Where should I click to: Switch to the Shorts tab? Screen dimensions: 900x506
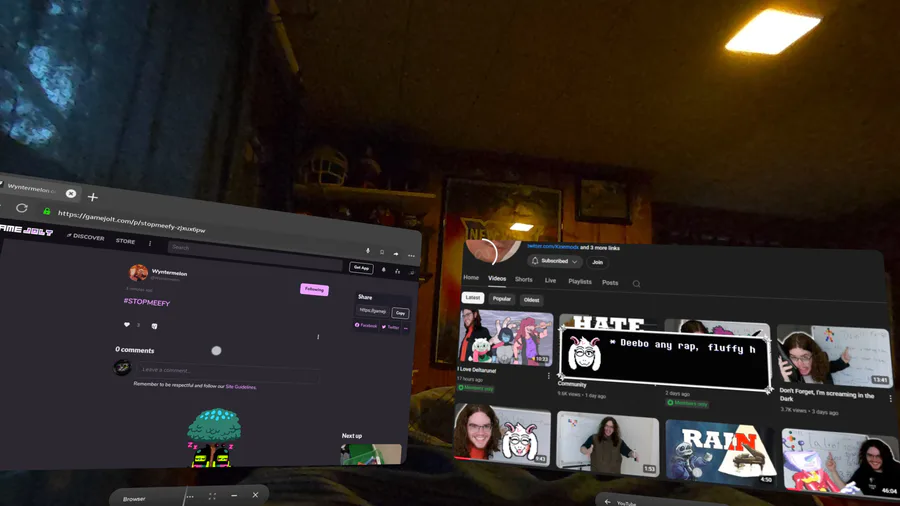click(523, 279)
